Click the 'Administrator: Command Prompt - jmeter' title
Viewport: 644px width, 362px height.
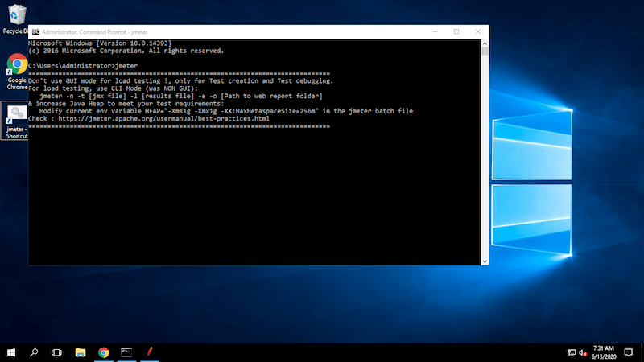[x=94, y=32]
